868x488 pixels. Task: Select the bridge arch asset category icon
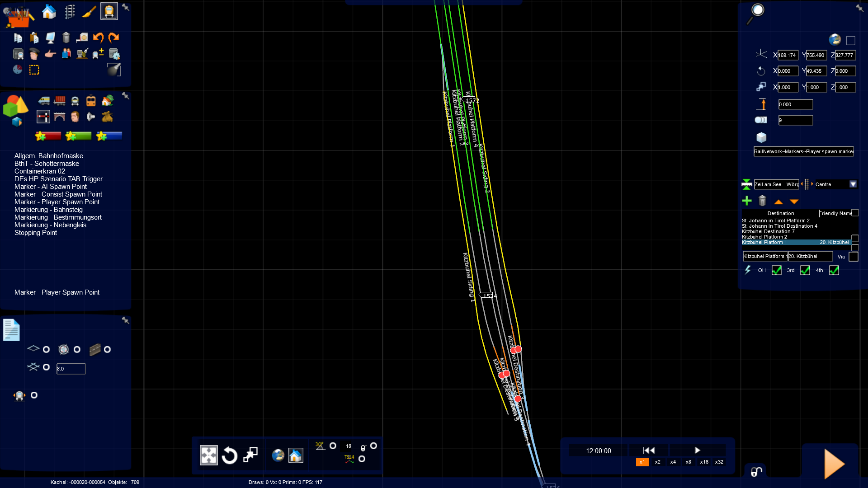click(59, 117)
